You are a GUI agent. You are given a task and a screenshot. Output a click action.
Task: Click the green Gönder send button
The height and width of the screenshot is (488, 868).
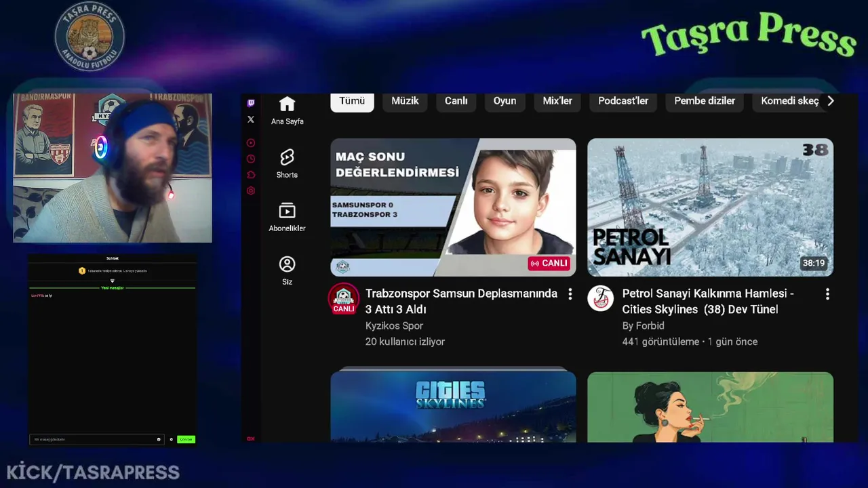(x=186, y=439)
